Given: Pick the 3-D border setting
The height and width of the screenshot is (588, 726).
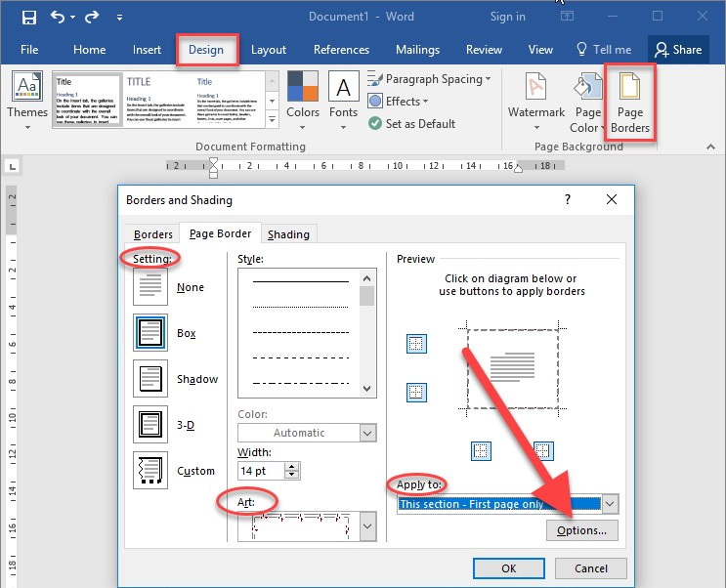Looking at the screenshot, I should point(150,425).
